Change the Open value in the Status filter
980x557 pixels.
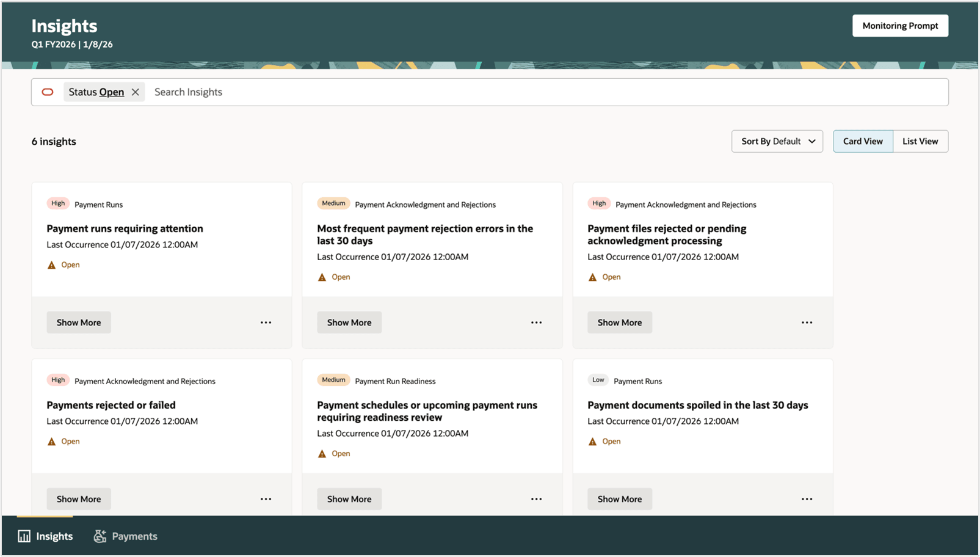(x=116, y=92)
